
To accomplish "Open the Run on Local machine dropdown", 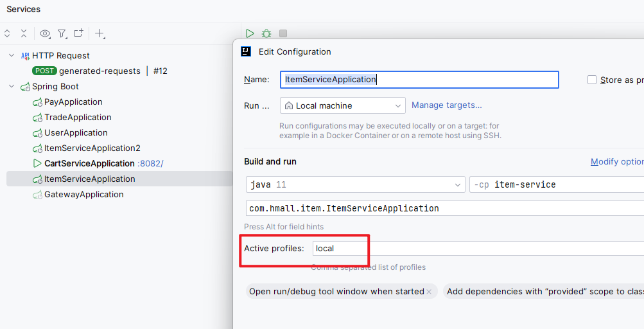I will [342, 105].
